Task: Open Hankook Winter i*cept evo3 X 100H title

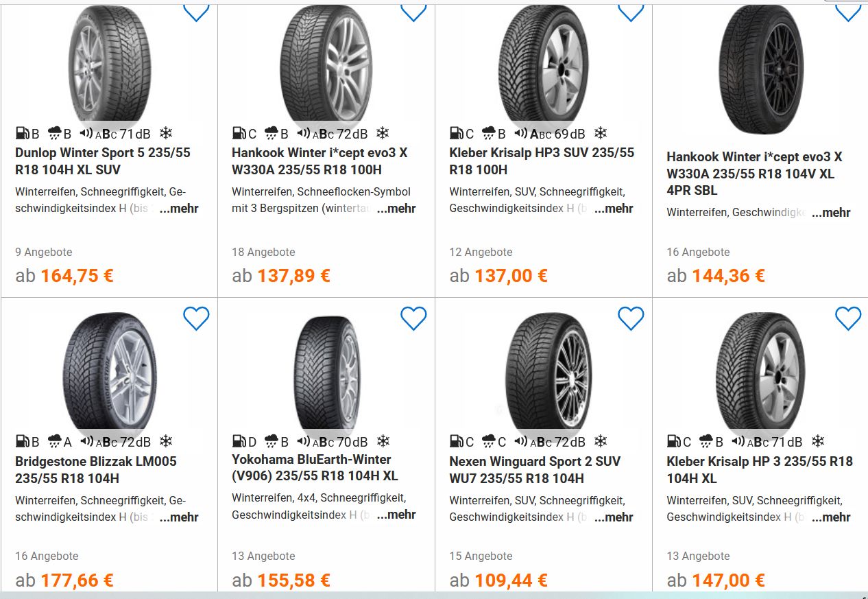Action: point(319,161)
